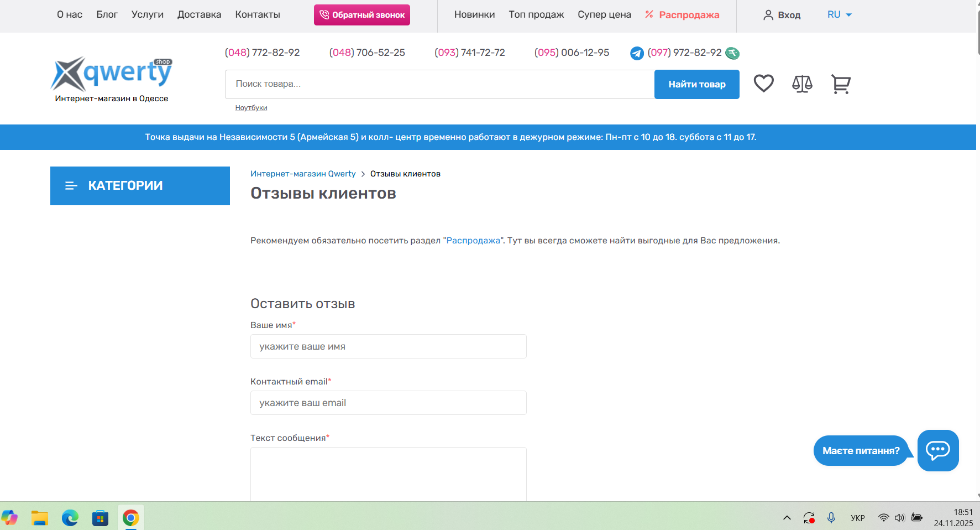Open the wishlist heart icon

pos(763,84)
